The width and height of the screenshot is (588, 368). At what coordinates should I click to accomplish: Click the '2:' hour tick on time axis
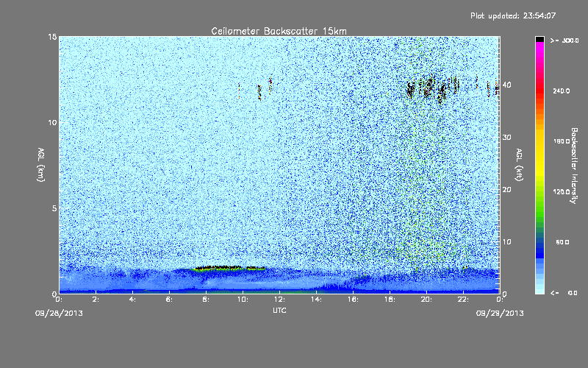[x=96, y=300]
